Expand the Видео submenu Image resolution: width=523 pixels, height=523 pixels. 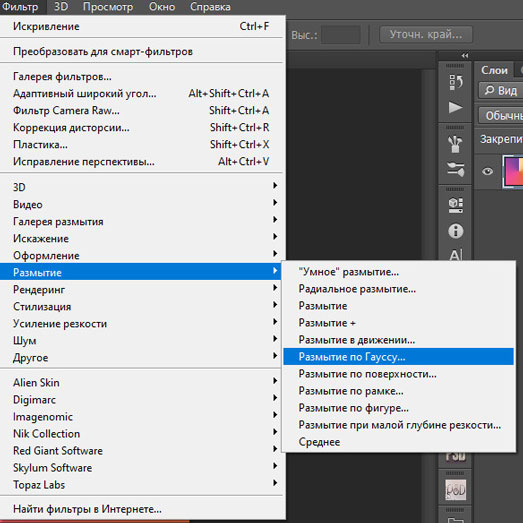pos(141,204)
